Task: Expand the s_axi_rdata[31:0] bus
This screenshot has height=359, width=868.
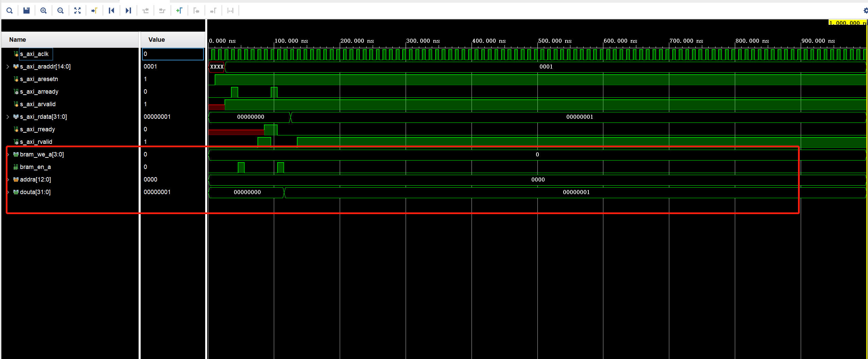Action: coord(7,116)
